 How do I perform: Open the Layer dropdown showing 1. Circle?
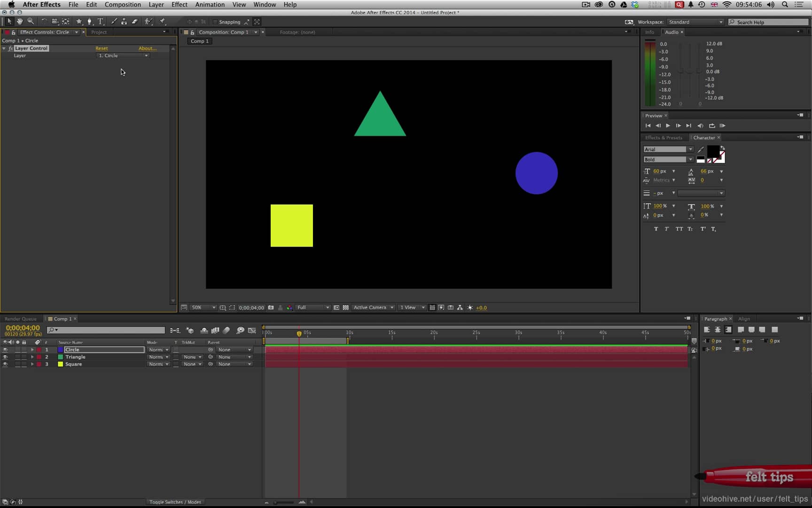tap(123, 56)
